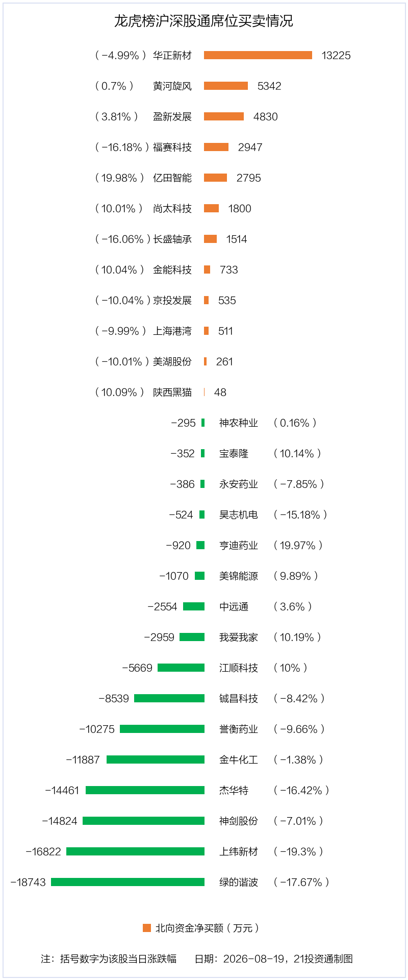Click the 黄河旋风 stock label
Viewport: 408px width, 980px height.
(x=172, y=86)
